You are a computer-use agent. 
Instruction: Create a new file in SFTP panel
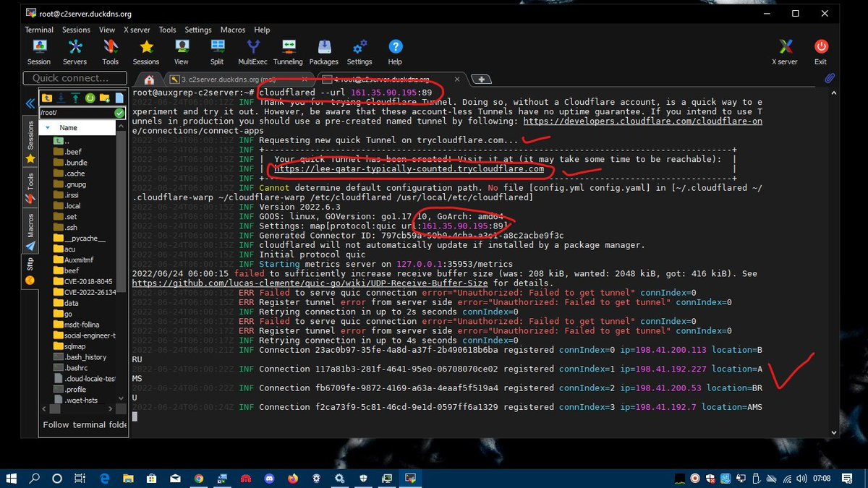click(x=119, y=98)
